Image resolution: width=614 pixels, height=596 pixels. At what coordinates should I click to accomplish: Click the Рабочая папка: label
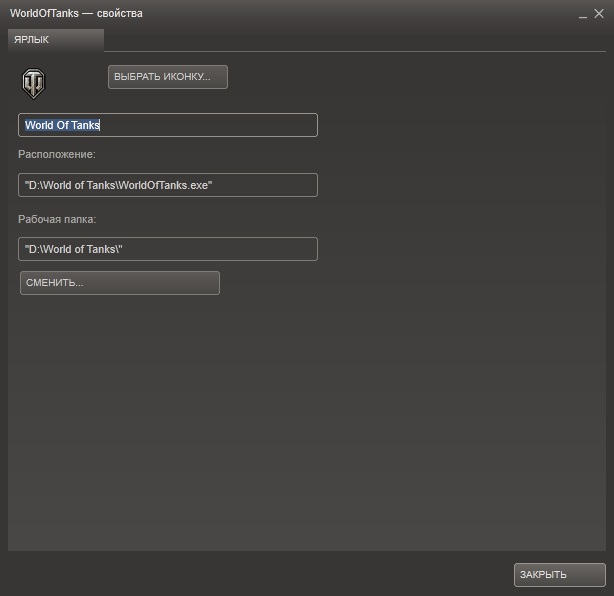pos(57,219)
